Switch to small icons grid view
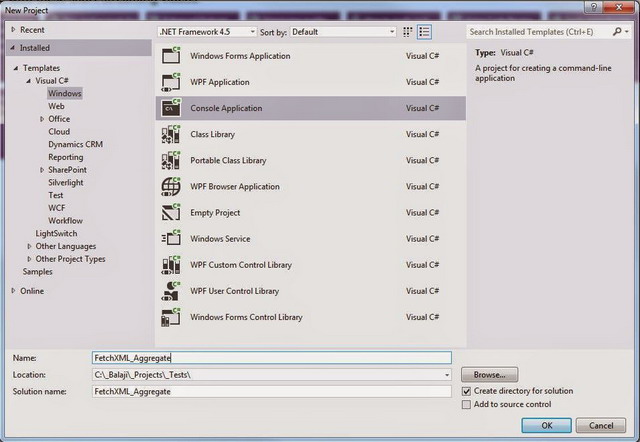The width and height of the screenshot is (640, 442). [x=407, y=32]
